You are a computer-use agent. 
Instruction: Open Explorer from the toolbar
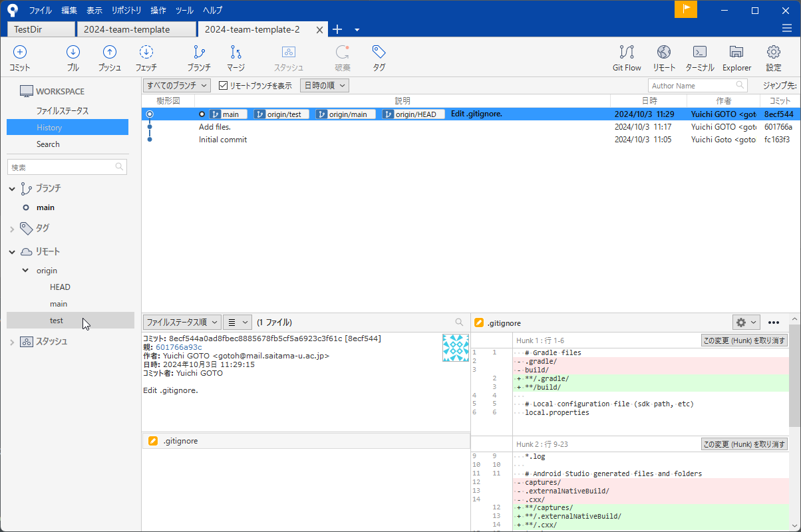[736, 58]
